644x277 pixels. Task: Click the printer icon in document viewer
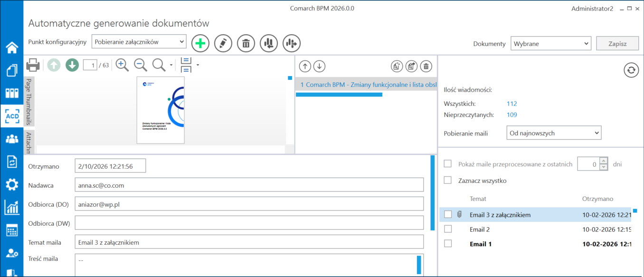[x=33, y=65]
